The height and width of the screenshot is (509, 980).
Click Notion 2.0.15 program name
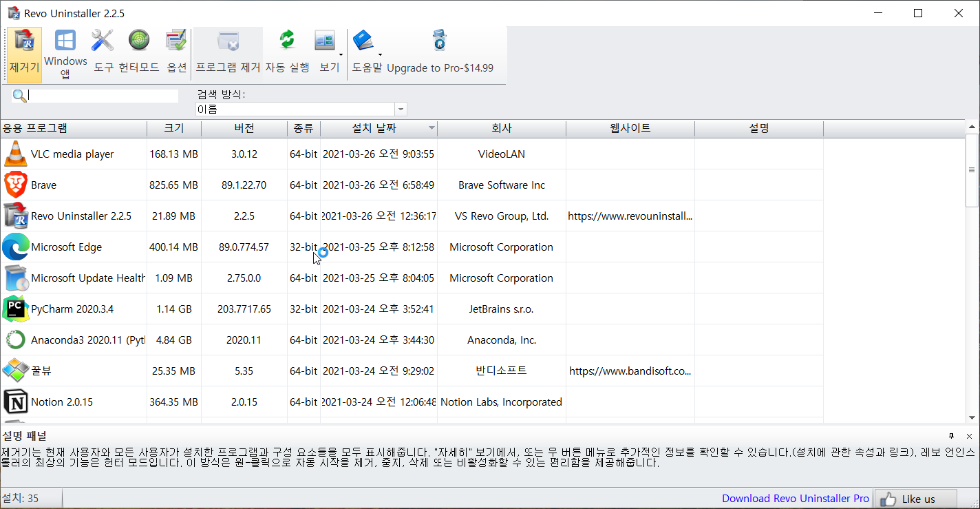tap(62, 402)
